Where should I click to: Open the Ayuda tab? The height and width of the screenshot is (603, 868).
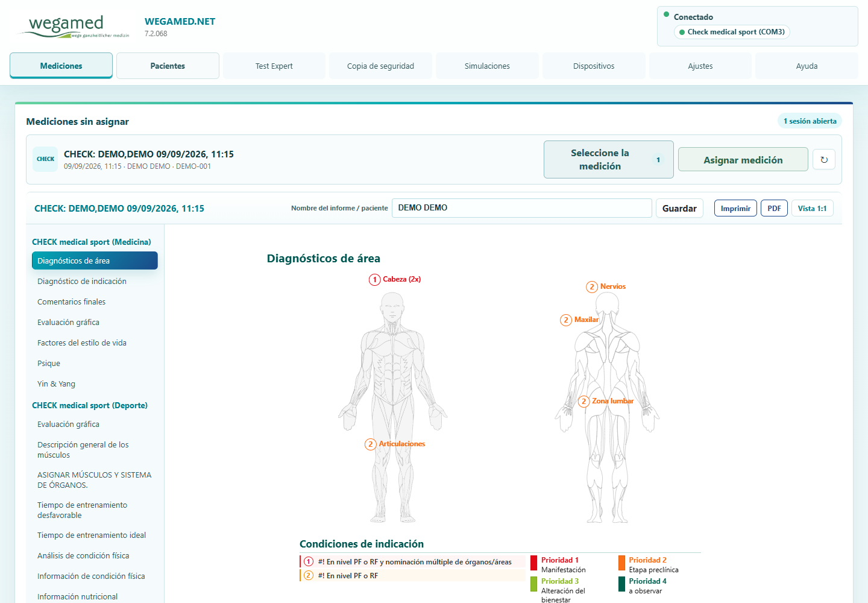[807, 66]
